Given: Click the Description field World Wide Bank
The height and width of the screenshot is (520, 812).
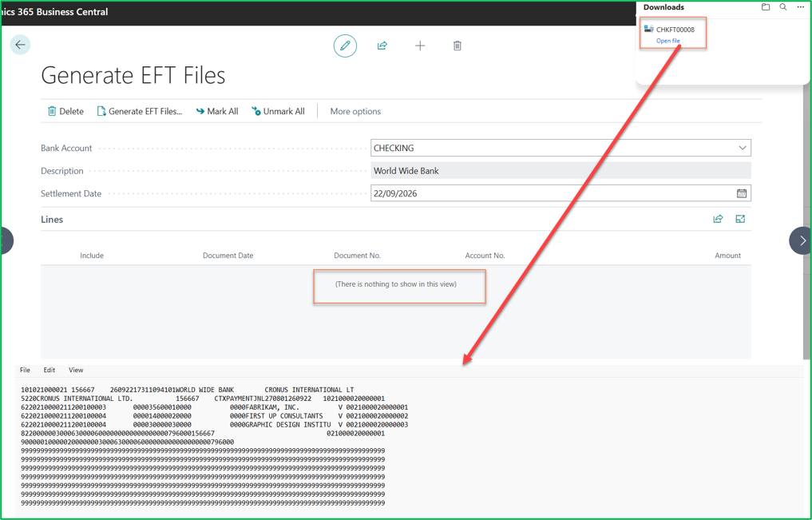Looking at the screenshot, I should [560, 170].
